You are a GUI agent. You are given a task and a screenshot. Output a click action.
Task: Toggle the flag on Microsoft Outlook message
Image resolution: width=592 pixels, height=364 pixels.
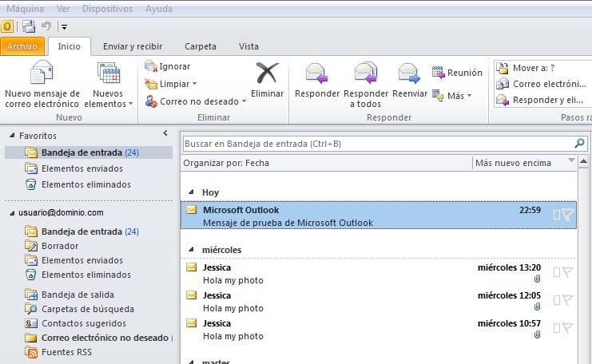[568, 214]
